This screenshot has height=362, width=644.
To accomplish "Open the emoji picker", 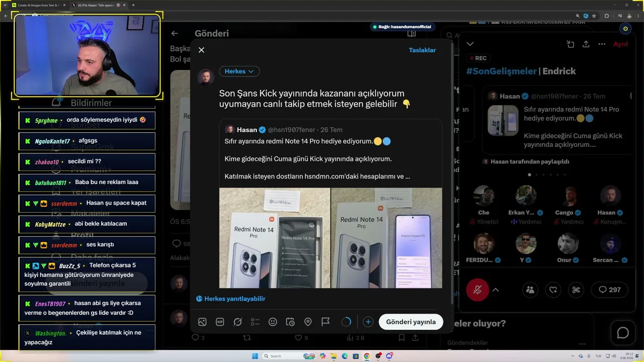I will click(x=273, y=322).
